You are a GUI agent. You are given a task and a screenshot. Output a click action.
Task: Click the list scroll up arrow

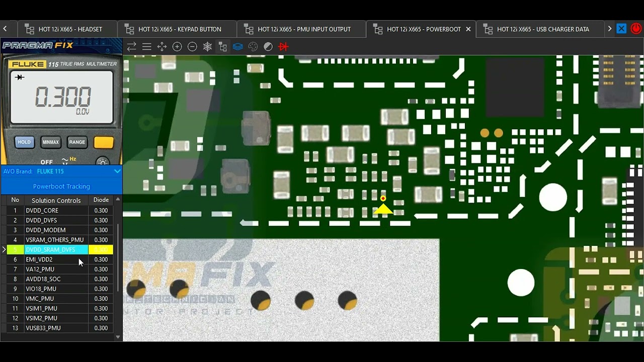click(x=118, y=200)
